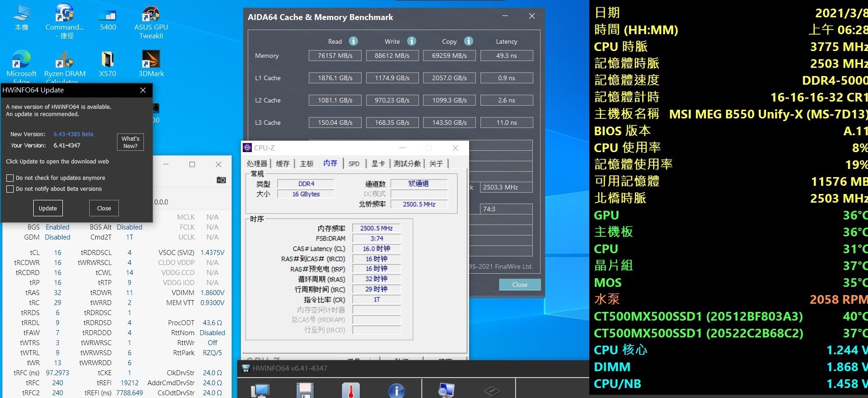This screenshot has width=868, height=398.
Task: Click tREFI 19212 value
Action: click(x=130, y=383)
